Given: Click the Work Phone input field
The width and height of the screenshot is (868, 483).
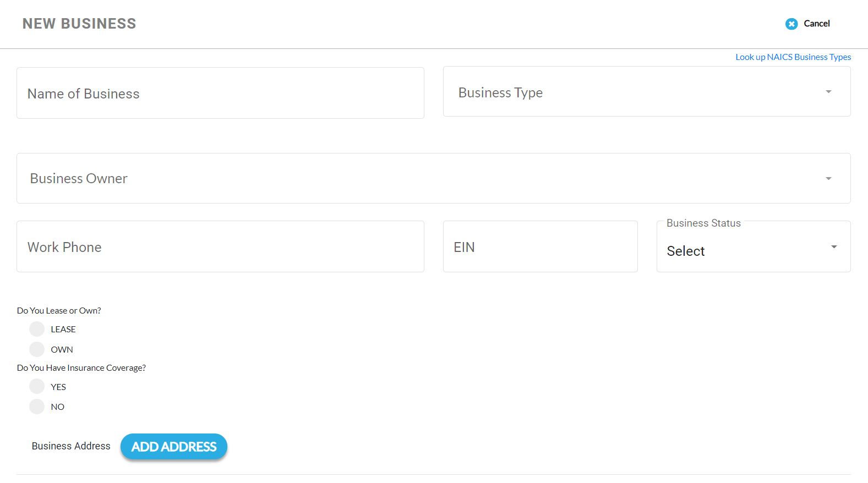Looking at the screenshot, I should point(220,246).
